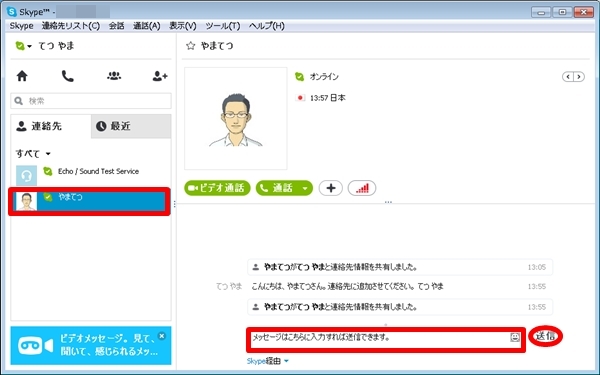Click the last 連絡先情報を共有しました notice at 13:55
Viewport: 600px width, 375px height.
(400, 307)
